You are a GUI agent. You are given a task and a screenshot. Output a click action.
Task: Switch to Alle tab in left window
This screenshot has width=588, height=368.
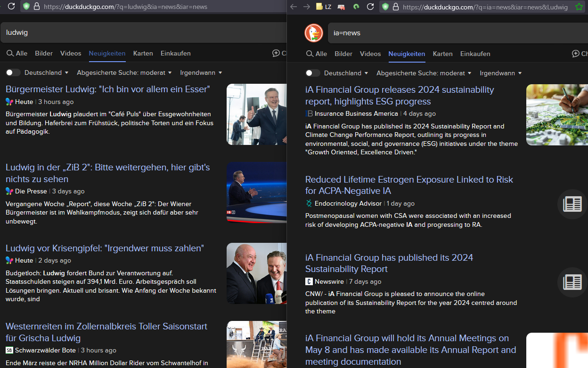click(17, 53)
